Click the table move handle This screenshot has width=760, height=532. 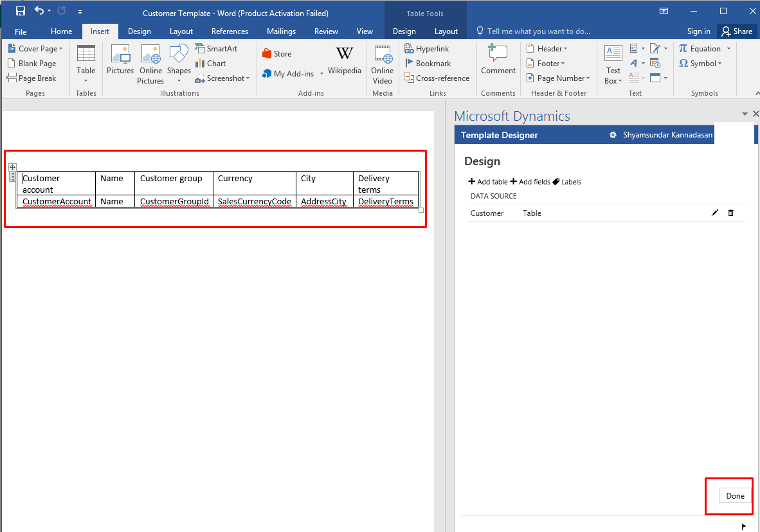(13, 167)
